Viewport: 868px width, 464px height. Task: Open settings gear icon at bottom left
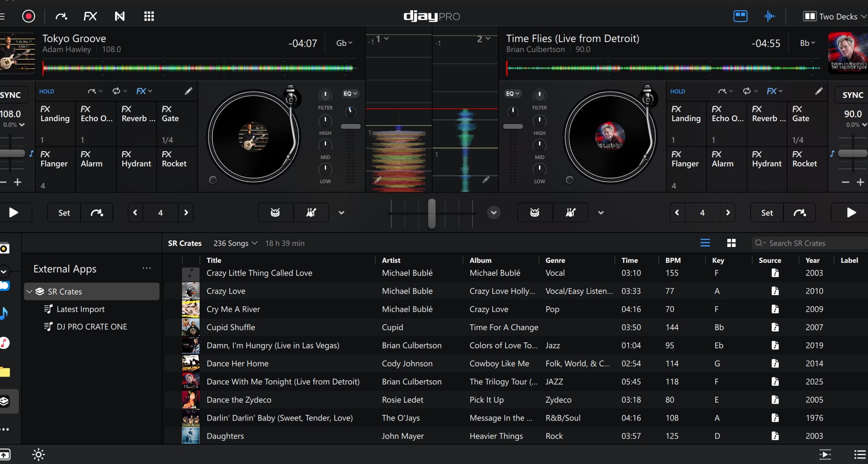coord(38,454)
